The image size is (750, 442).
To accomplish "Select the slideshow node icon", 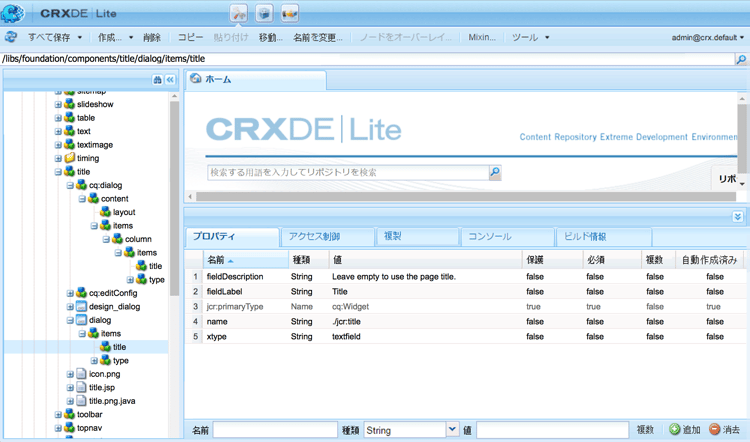I will pyautogui.click(x=70, y=104).
